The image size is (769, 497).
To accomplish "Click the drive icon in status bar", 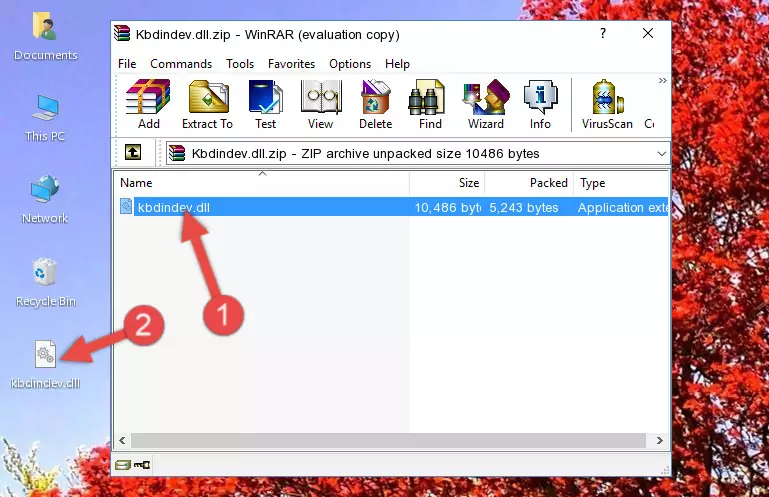I will 123,465.
